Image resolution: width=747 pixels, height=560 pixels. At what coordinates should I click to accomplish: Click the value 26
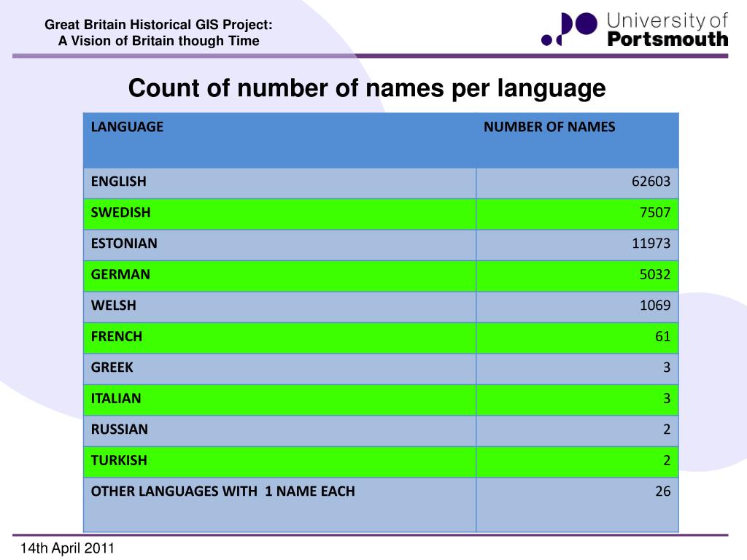tap(662, 491)
